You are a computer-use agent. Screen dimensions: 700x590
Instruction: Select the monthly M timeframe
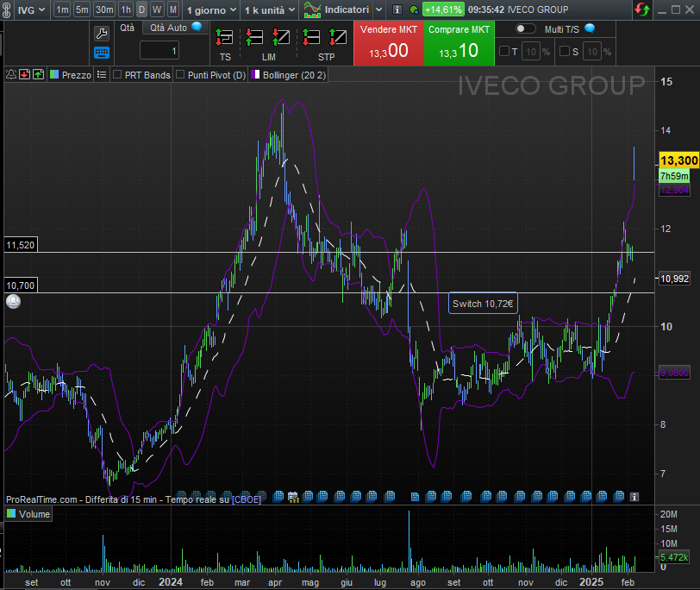click(x=173, y=9)
